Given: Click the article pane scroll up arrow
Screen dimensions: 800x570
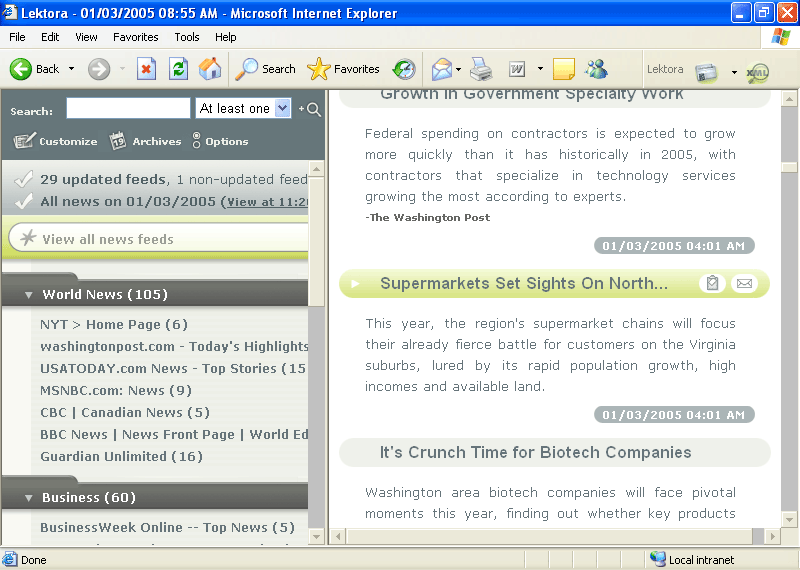Looking at the screenshot, I should (789, 98).
